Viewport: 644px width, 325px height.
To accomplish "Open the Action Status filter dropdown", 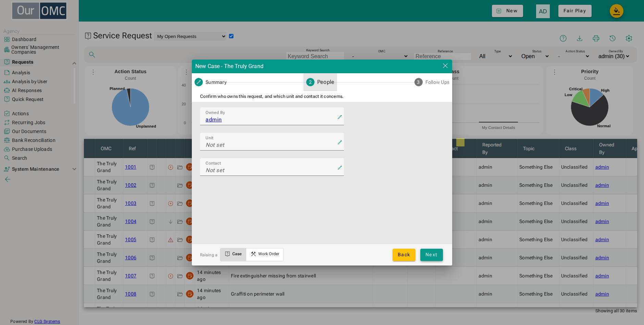I will coord(573,56).
